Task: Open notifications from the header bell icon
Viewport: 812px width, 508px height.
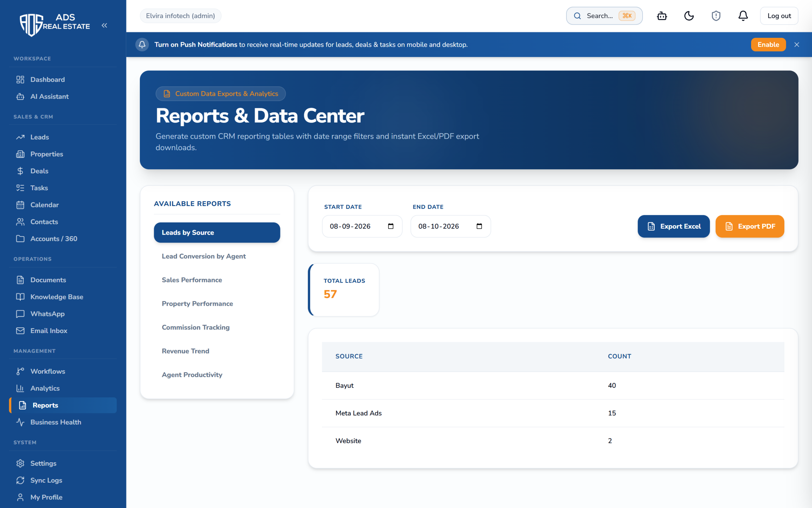Action: click(743, 16)
